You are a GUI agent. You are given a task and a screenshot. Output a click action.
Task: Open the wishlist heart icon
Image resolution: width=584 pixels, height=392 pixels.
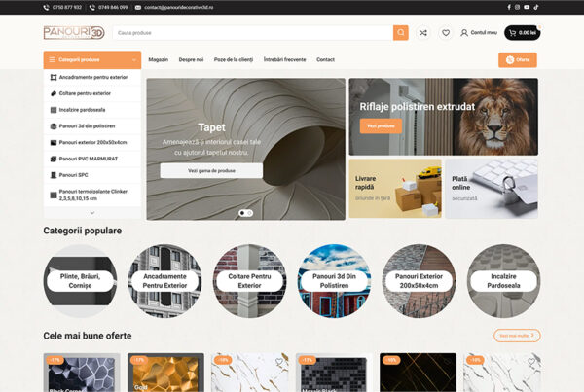pos(446,33)
